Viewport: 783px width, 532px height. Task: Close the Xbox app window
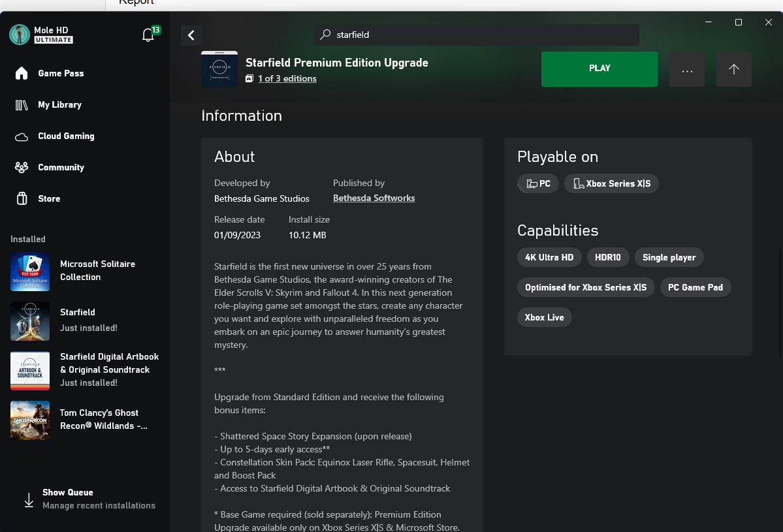(x=769, y=22)
